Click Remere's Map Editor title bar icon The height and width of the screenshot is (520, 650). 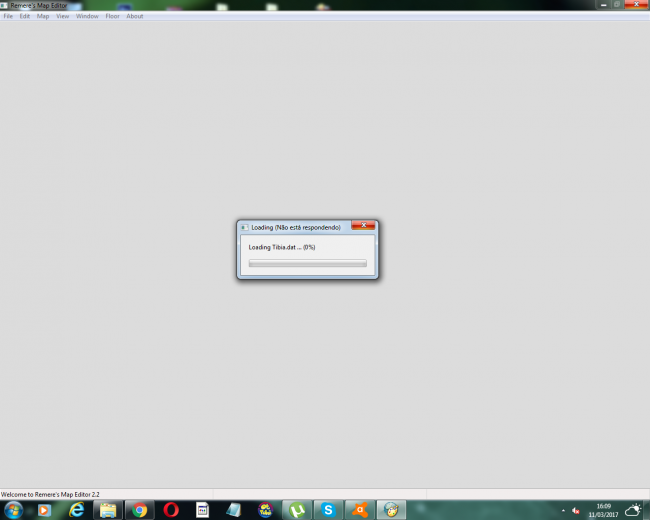point(4,5)
